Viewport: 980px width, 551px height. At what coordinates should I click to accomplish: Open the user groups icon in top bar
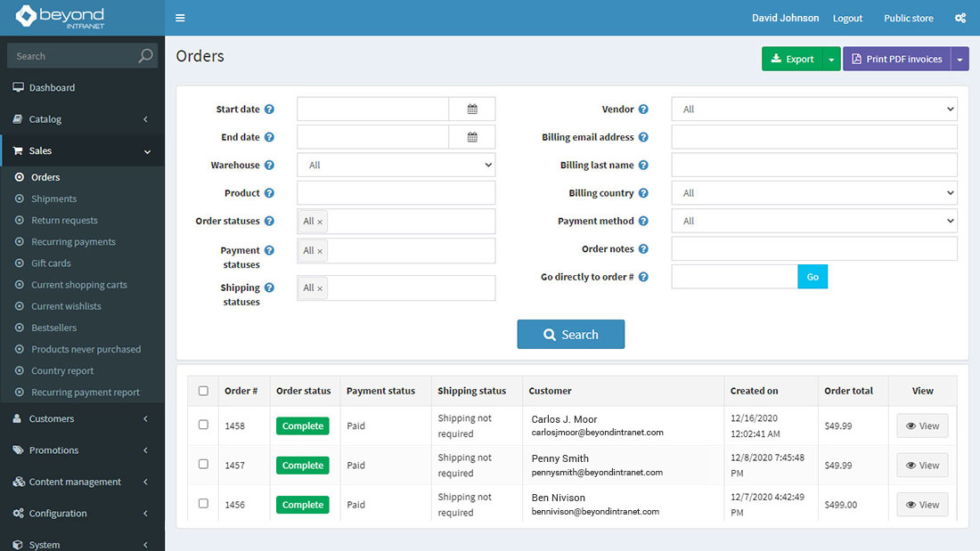click(960, 17)
